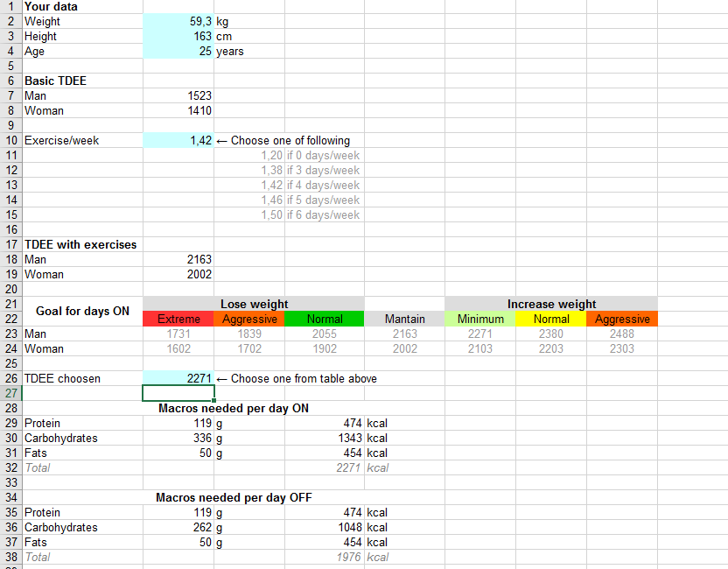Screen dimensions: 728x569
Task: Click the Height value cell showing 163
Action: pyautogui.click(x=178, y=36)
